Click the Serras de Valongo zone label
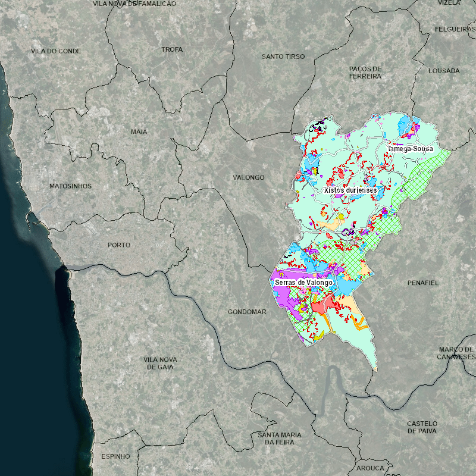This screenshot has width=476, height=476. (303, 283)
